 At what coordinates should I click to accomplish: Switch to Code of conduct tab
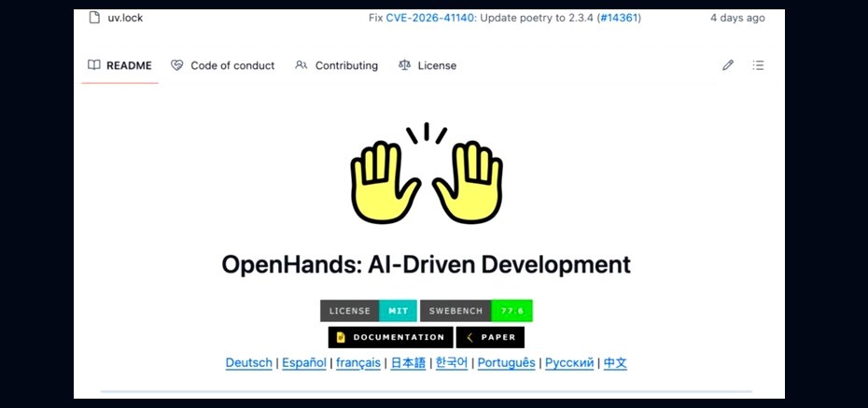click(222, 65)
